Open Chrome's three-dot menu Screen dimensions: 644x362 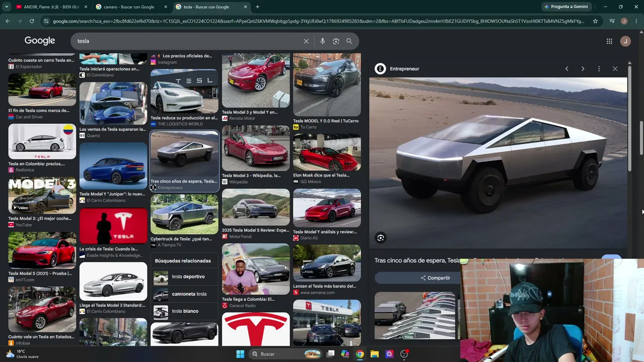point(636,21)
